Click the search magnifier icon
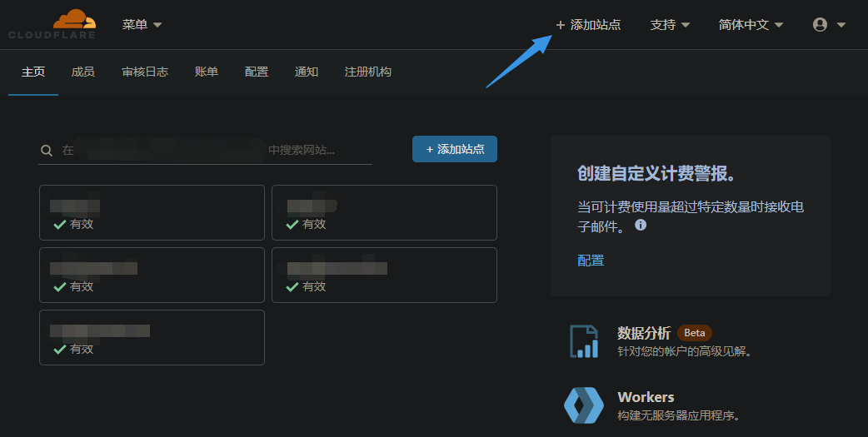868x437 pixels. tap(47, 151)
